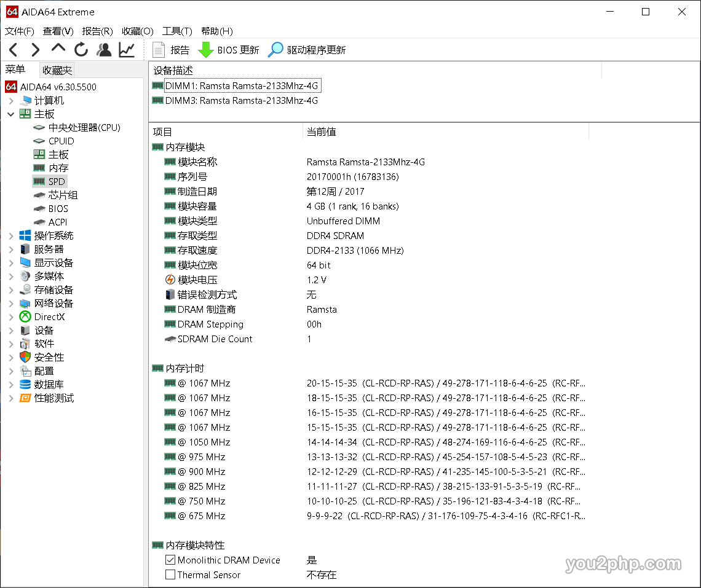Go up one level with the up arrow icon
This screenshot has width=701, height=588.
pos(58,49)
